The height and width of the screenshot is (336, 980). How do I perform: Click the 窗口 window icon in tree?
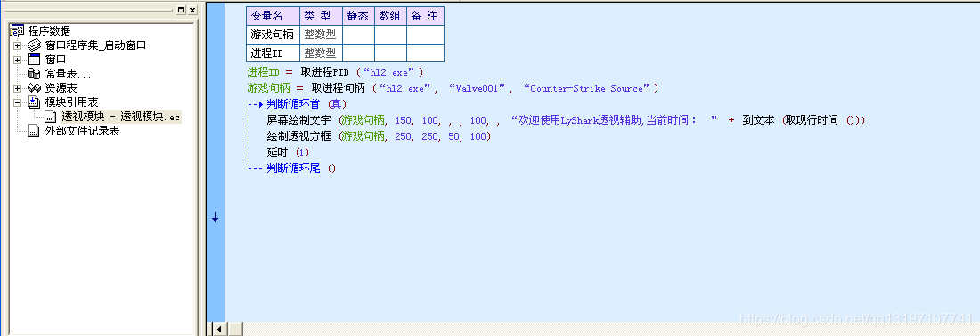coord(34,60)
